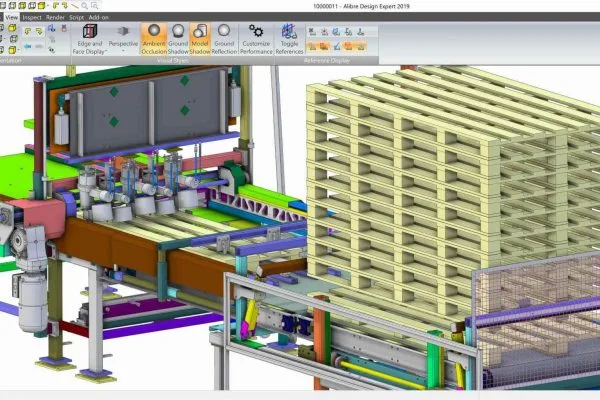The image size is (600, 400).
Task: Open the Render ribbon tab
Action: pyautogui.click(x=55, y=17)
